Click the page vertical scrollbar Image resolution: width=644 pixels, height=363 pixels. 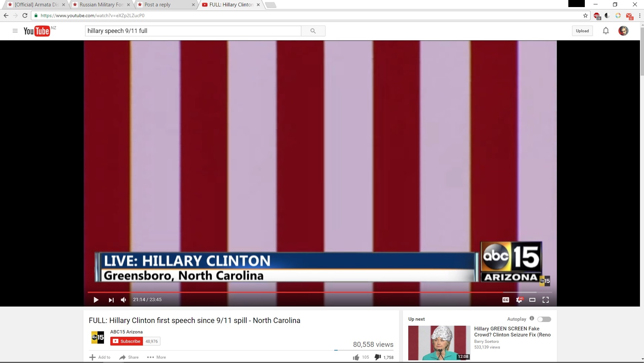point(642,52)
